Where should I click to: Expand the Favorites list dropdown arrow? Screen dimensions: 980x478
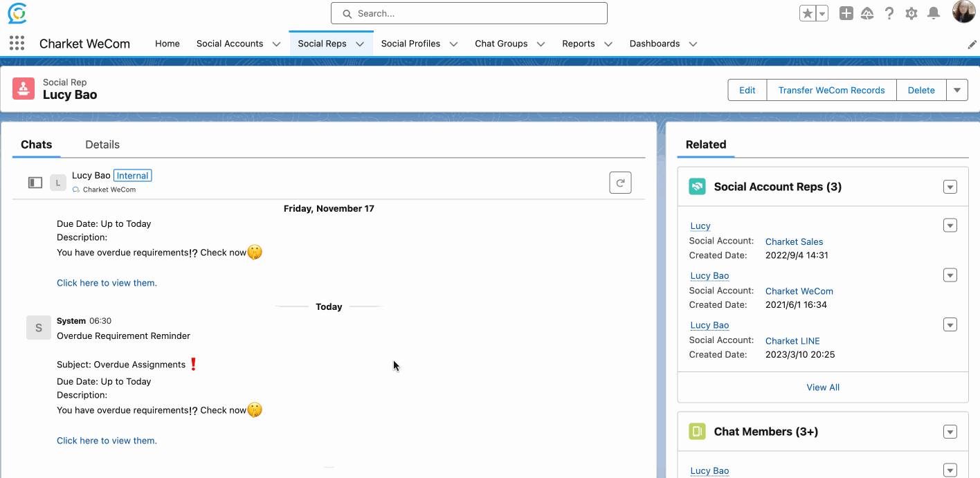pos(822,13)
